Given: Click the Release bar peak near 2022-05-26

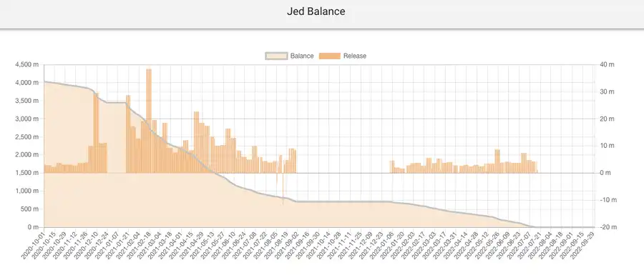Looking at the screenshot, I should [x=497, y=161].
